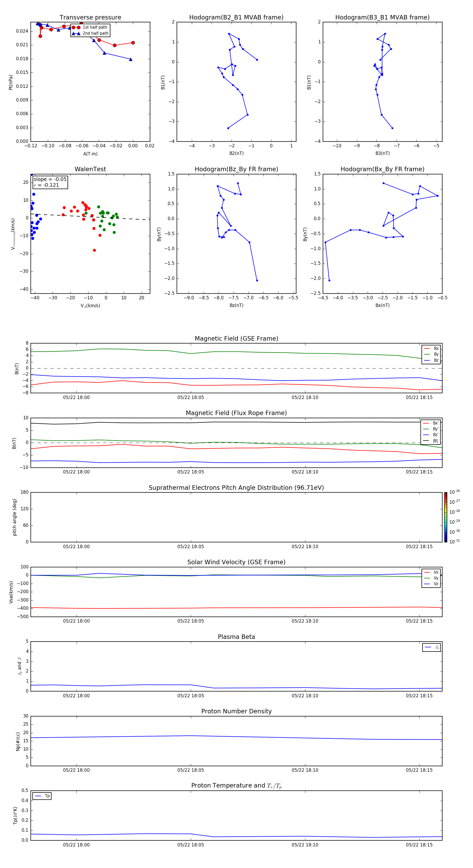473x868 pixels.
Task: Click the 'WalenTest' plot title
Action: click(x=90, y=169)
